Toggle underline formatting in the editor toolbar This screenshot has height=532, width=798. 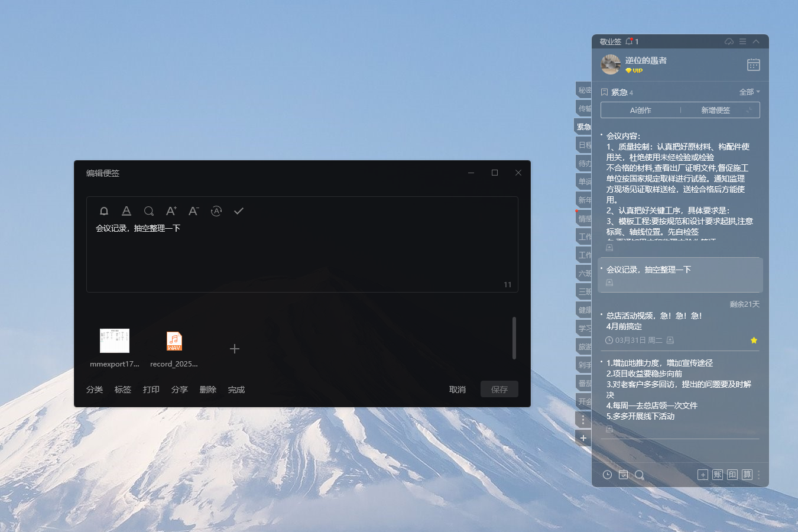click(x=126, y=211)
